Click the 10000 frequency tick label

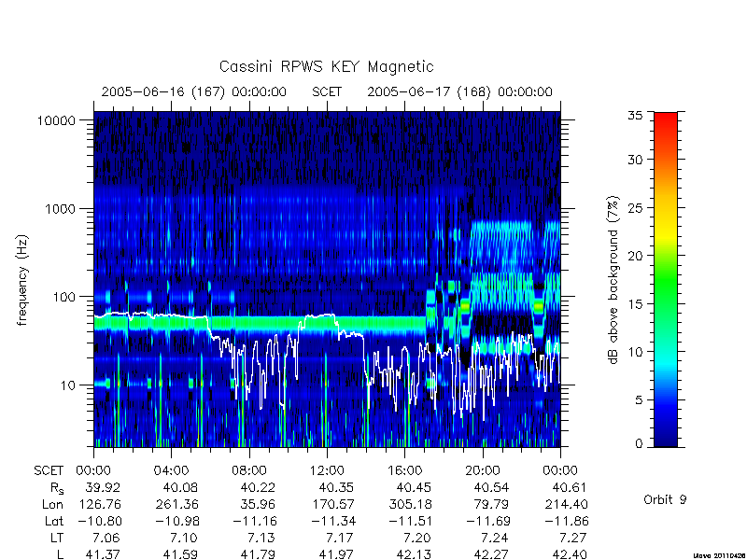coord(56,120)
